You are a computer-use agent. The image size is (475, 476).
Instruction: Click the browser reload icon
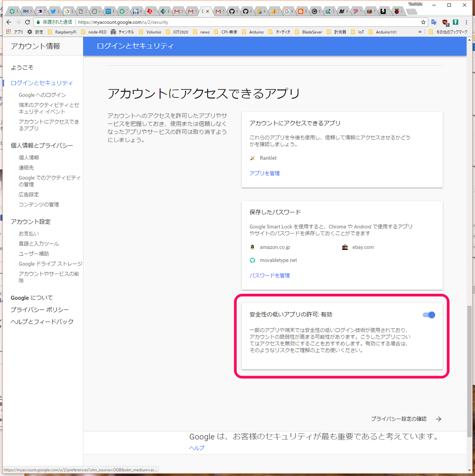(27, 22)
